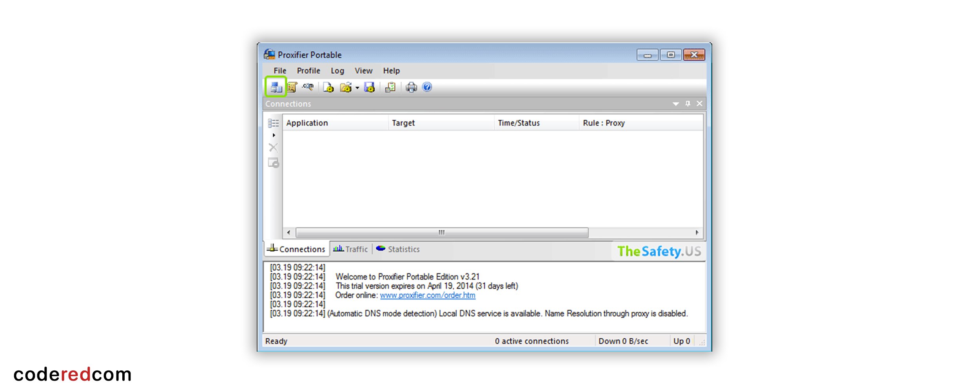Click the printer toolbar icon

coord(411,87)
